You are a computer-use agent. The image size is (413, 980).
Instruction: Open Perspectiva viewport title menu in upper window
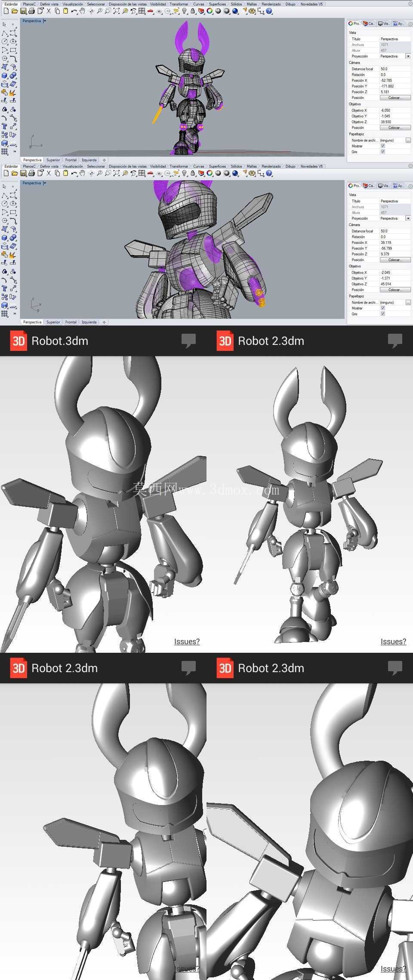point(45,21)
